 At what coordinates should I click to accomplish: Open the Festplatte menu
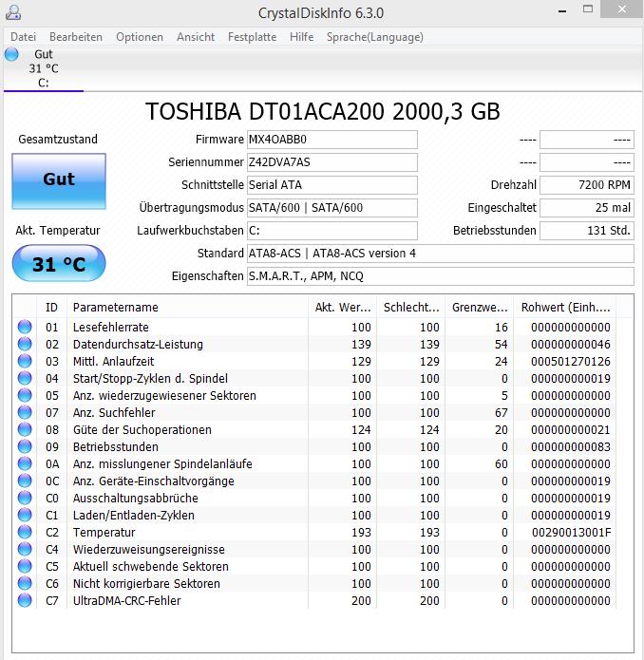252,37
